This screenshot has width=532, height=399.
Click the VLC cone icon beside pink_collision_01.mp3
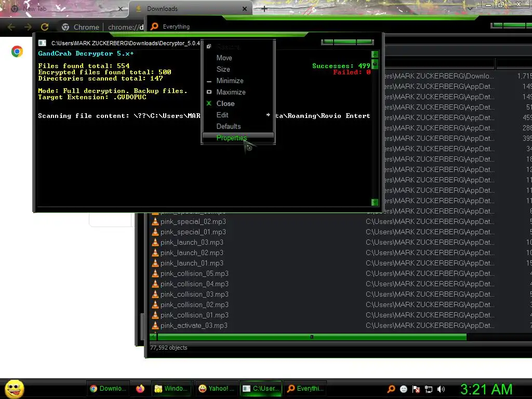155,315
